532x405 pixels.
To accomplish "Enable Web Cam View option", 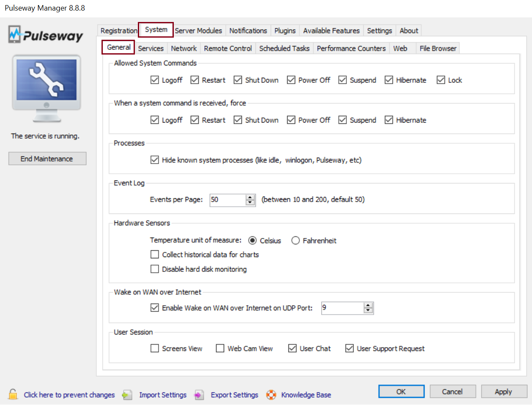I will click(x=220, y=348).
